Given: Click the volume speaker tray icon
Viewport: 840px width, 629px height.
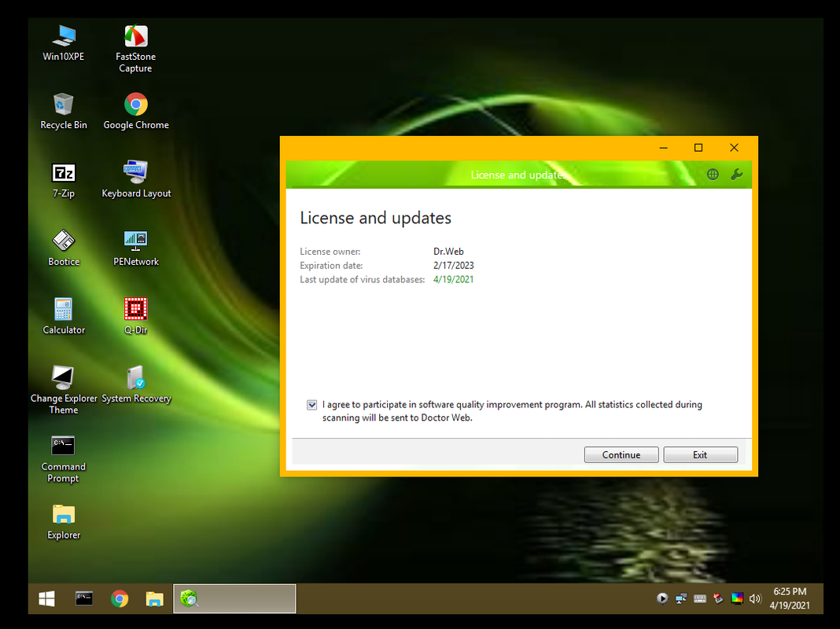Looking at the screenshot, I should tap(755, 598).
